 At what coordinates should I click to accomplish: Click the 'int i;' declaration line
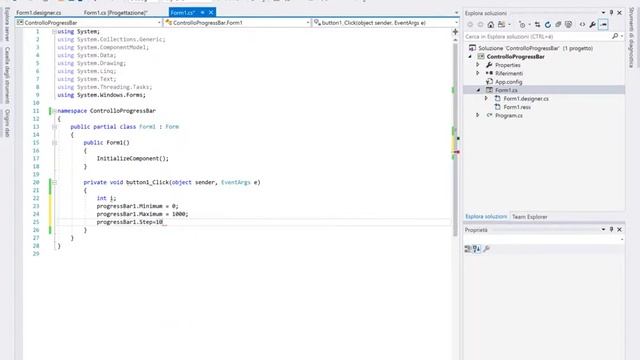[106, 198]
